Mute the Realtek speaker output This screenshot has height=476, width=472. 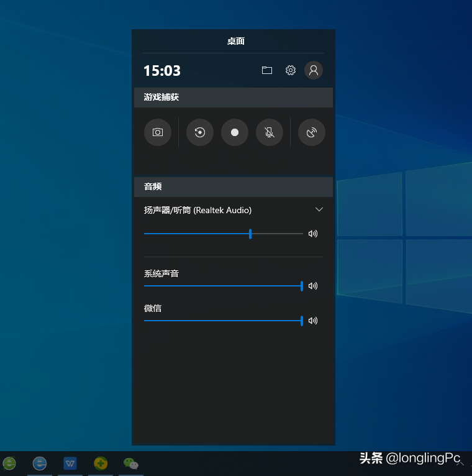tap(313, 234)
